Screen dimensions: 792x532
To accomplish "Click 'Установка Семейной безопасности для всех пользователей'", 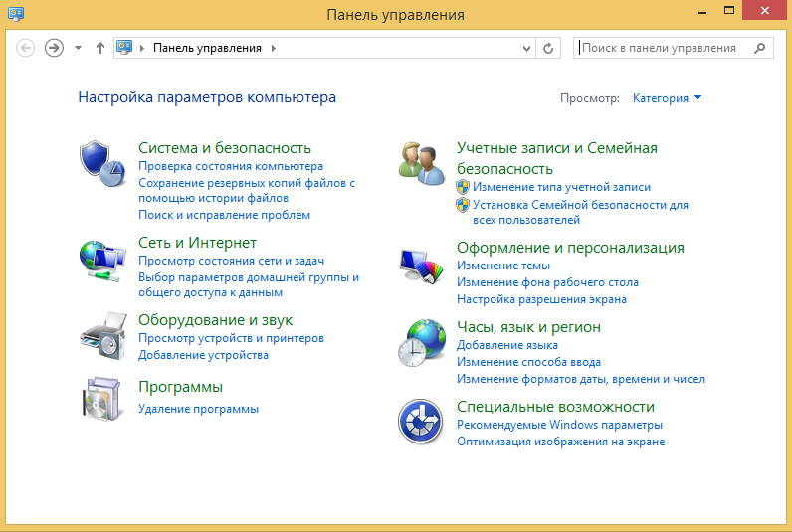I will pos(580,212).
